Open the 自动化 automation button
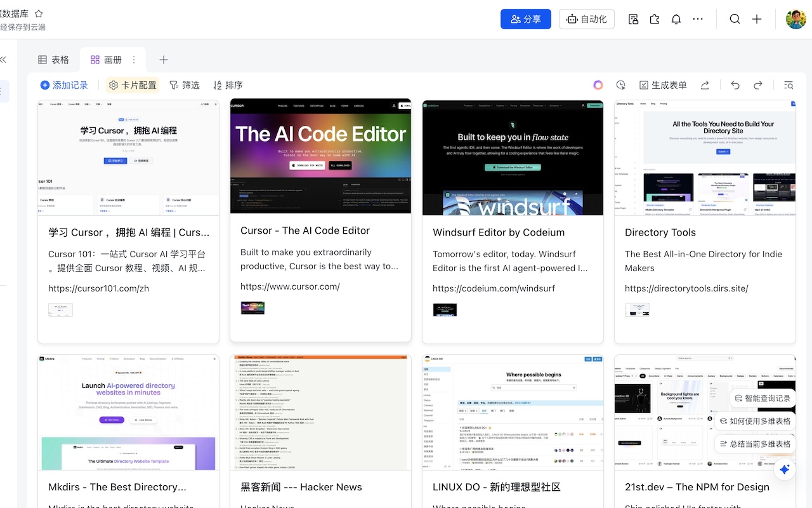The width and height of the screenshot is (812, 508). click(x=587, y=19)
